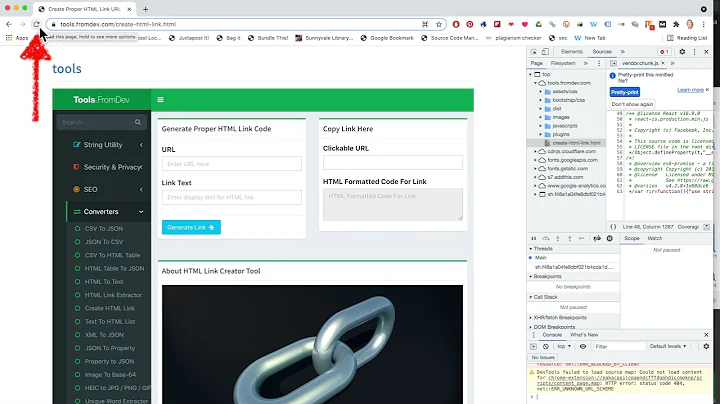Activate the DevTools inspect element picker

(x=534, y=52)
